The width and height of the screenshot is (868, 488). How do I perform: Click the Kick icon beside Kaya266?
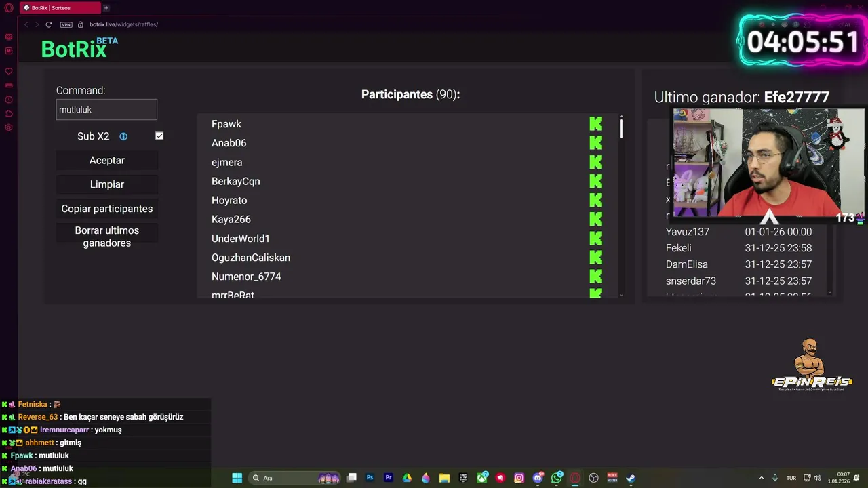pos(595,219)
